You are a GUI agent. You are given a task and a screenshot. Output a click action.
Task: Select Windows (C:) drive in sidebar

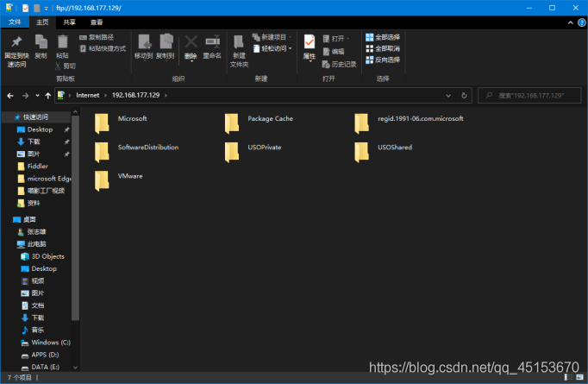click(x=51, y=342)
